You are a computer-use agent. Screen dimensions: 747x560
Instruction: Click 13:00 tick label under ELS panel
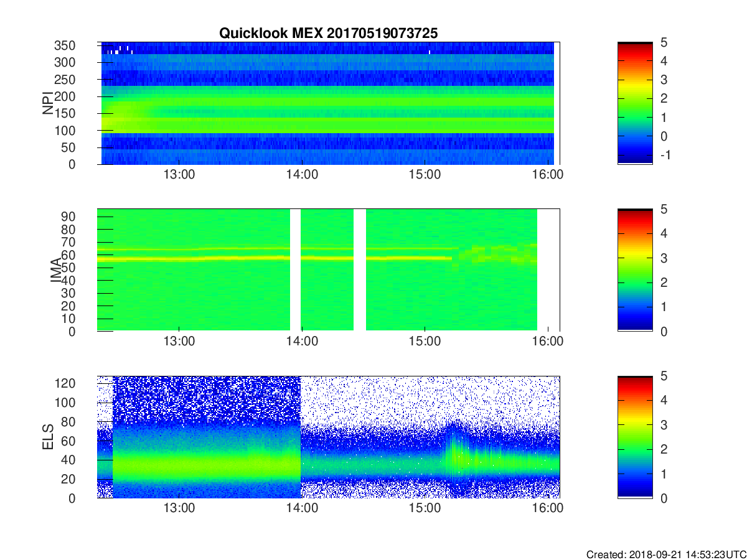click(179, 509)
